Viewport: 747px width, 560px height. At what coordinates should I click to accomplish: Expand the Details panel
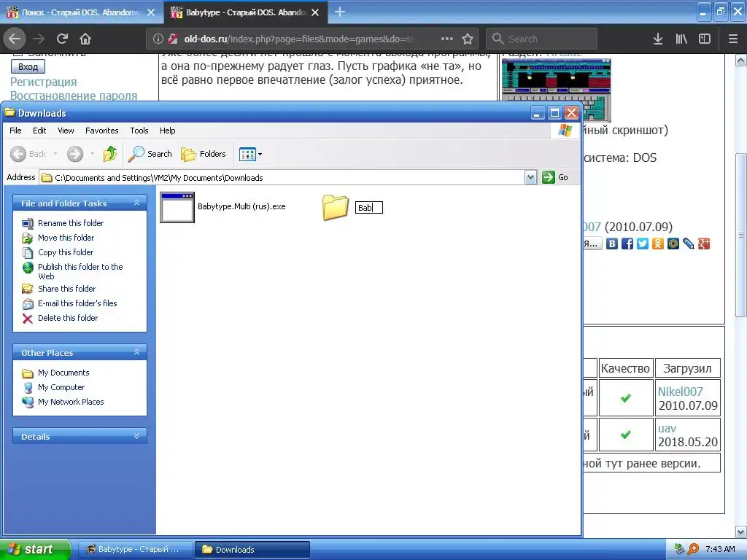point(136,436)
